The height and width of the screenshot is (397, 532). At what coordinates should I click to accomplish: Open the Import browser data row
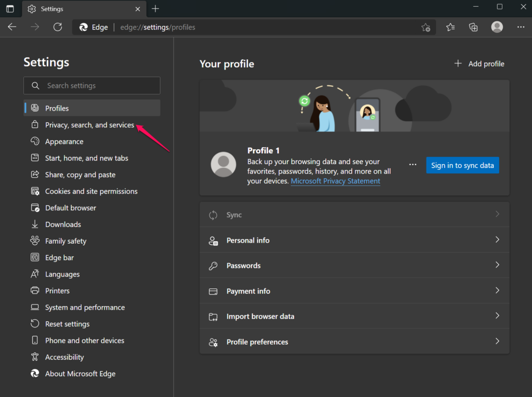click(354, 316)
